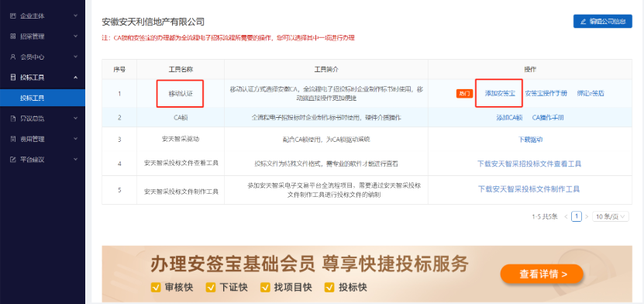This screenshot has width=644, height=304.
Task: Expand the 异议总览 menu chevron
Action: pyautogui.click(x=76, y=119)
